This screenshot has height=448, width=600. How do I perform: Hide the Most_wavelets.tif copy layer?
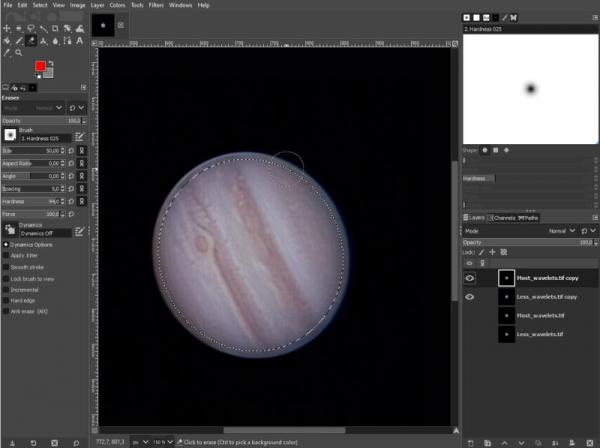(470, 278)
